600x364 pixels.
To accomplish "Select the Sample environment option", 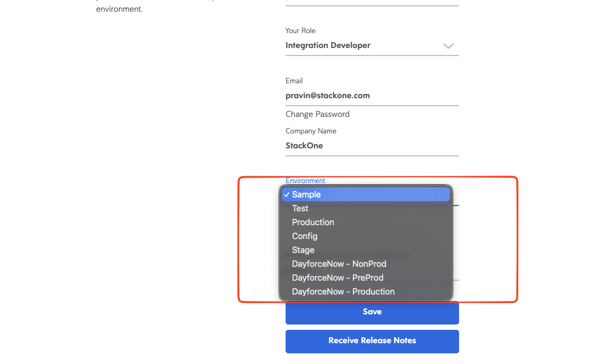I will coord(366,194).
